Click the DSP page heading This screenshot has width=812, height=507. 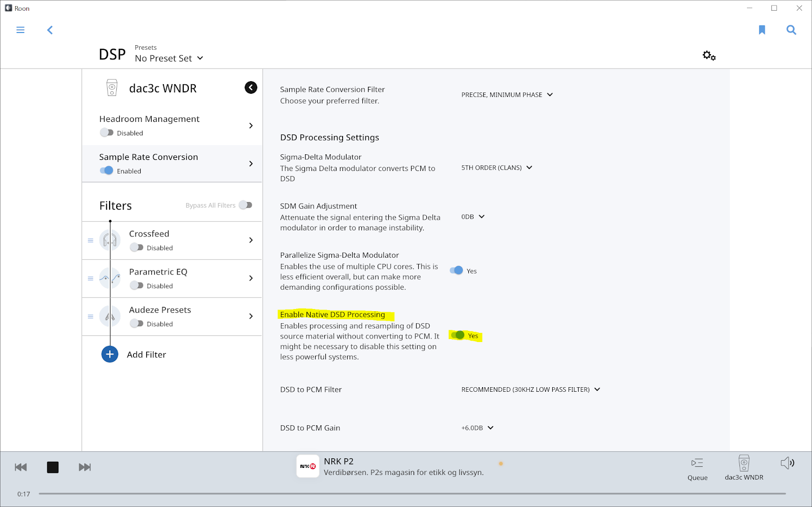click(x=112, y=54)
